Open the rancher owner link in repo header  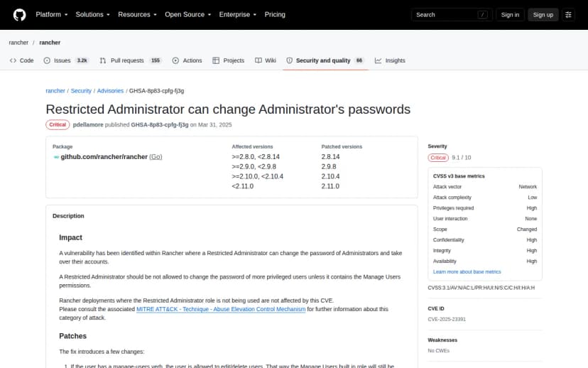[x=18, y=43]
